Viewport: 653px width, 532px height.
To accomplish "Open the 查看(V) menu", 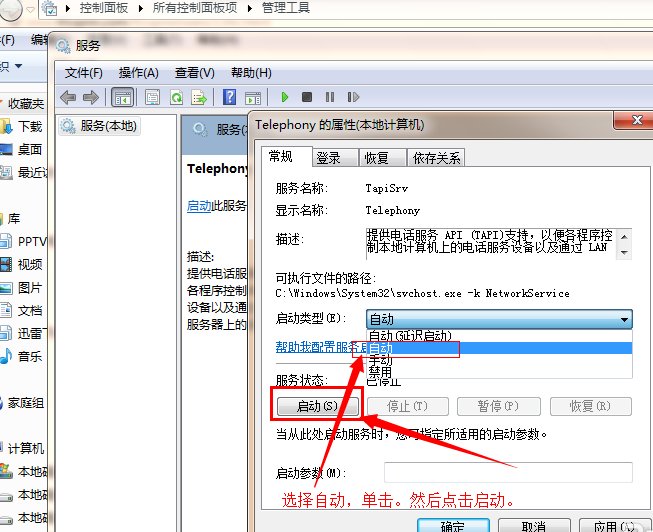I will 194,73.
